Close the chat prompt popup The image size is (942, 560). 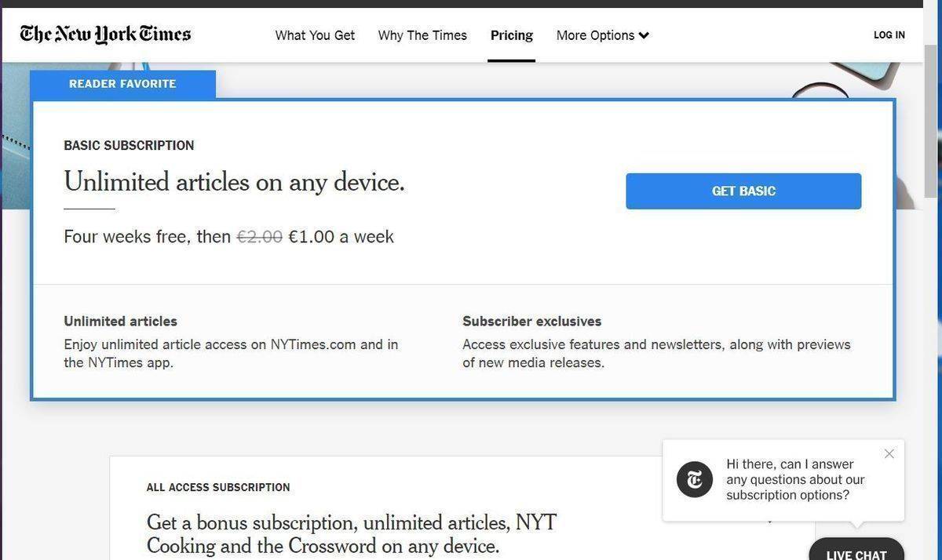(889, 454)
